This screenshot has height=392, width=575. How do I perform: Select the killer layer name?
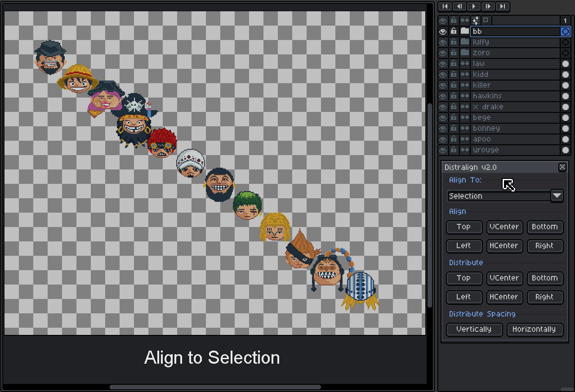pos(515,85)
